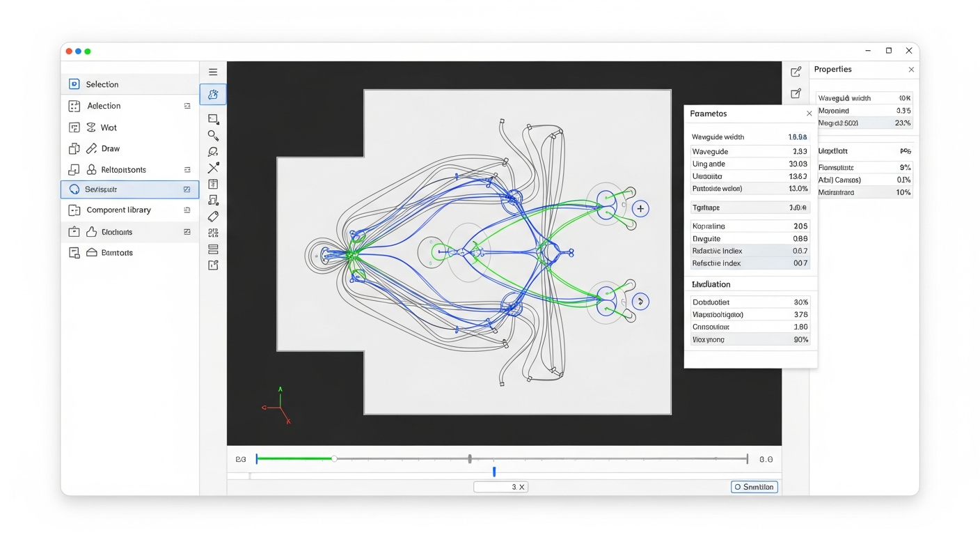Image resolution: width=980 pixels, height=535 pixels.
Task: Enable the toggle on the Glochorts row
Action: click(187, 231)
